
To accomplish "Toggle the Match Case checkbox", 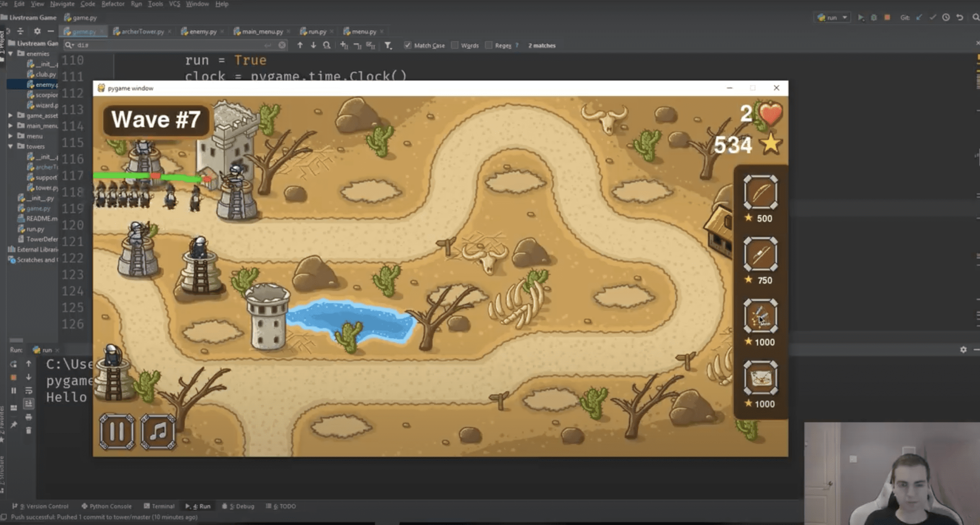I will coord(408,45).
